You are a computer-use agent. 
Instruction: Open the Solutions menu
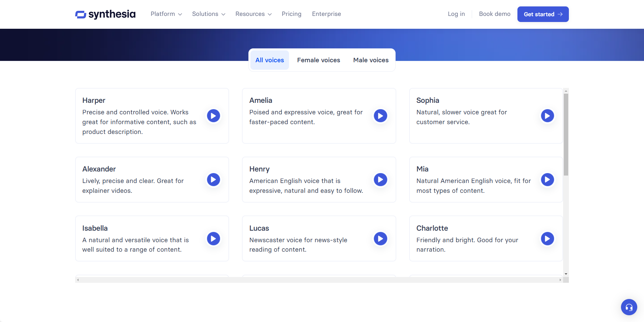pos(208,14)
